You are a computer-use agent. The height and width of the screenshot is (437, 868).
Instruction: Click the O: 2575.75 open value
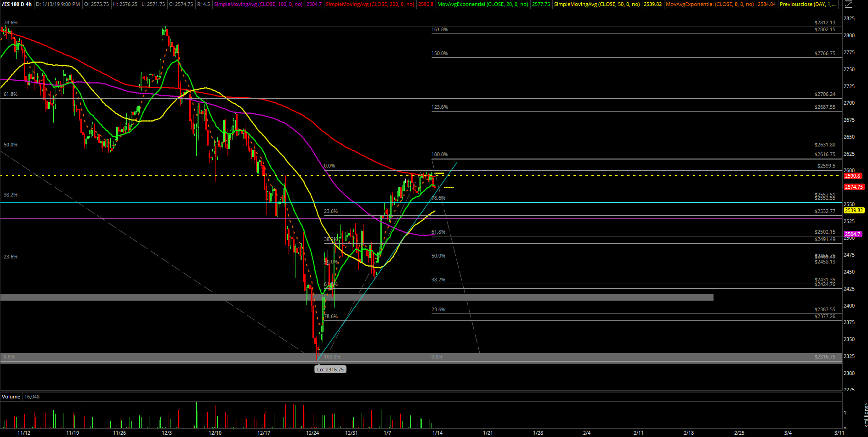96,4
